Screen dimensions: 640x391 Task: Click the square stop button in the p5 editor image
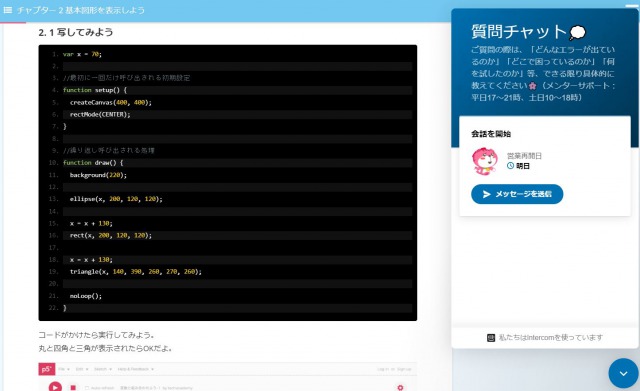[x=73, y=387]
